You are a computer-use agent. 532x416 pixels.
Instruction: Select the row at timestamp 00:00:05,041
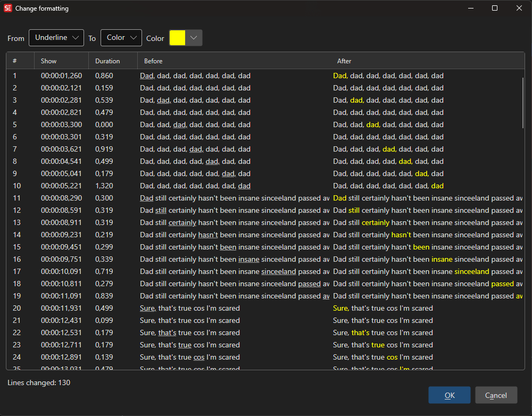160,173
